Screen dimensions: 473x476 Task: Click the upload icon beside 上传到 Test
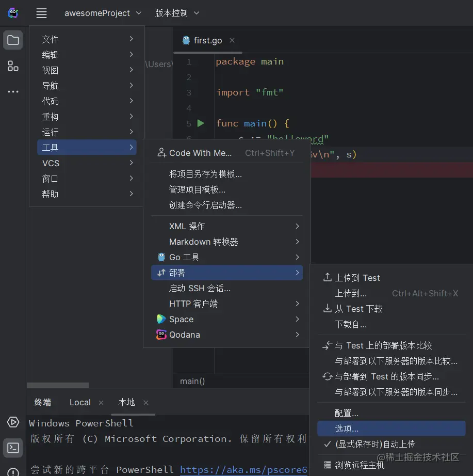[x=327, y=277]
